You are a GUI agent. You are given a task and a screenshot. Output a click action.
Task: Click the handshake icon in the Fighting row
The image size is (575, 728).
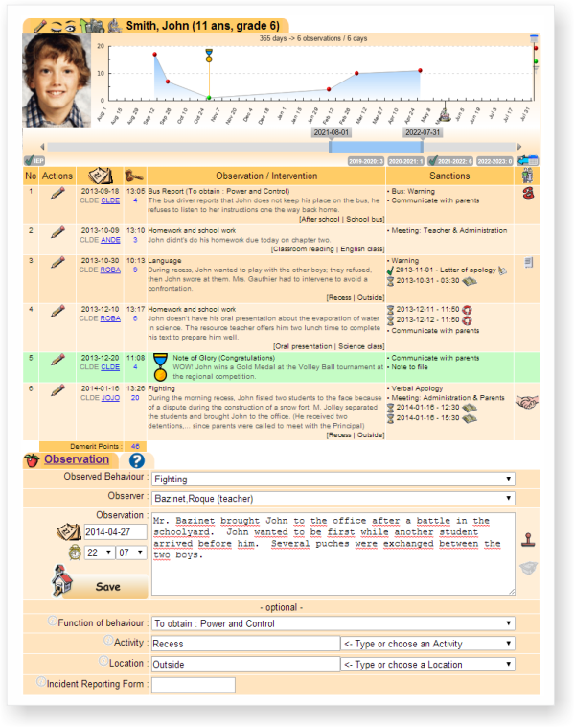pos(528,403)
